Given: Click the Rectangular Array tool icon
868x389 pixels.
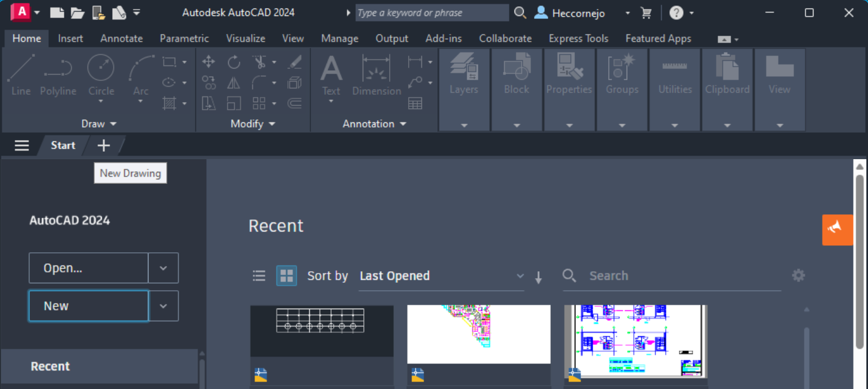Looking at the screenshot, I should pos(259,103).
